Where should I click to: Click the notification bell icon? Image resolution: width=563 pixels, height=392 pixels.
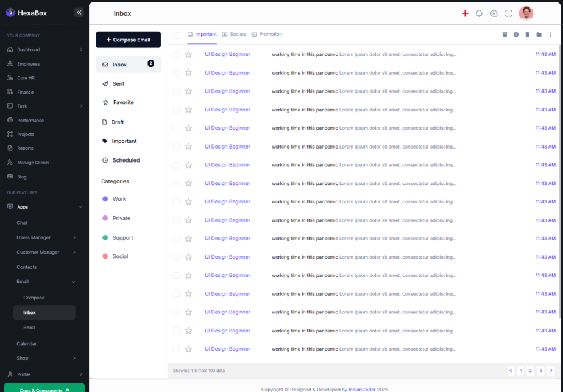[x=479, y=13]
